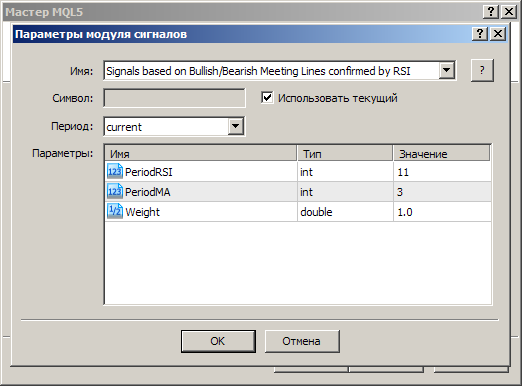Image resolution: width=522 pixels, height=386 pixels.
Task: Select the Weight parameter name
Action: tap(142, 212)
